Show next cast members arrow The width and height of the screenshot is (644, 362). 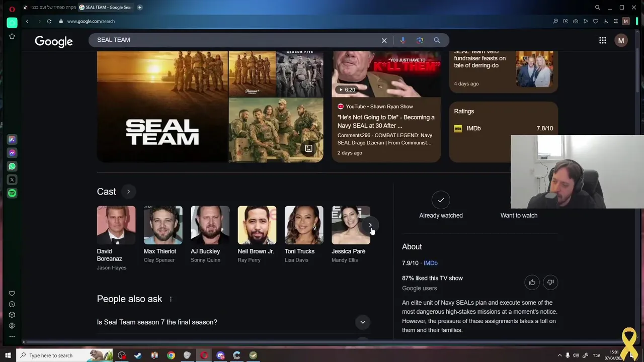pyautogui.click(x=370, y=225)
